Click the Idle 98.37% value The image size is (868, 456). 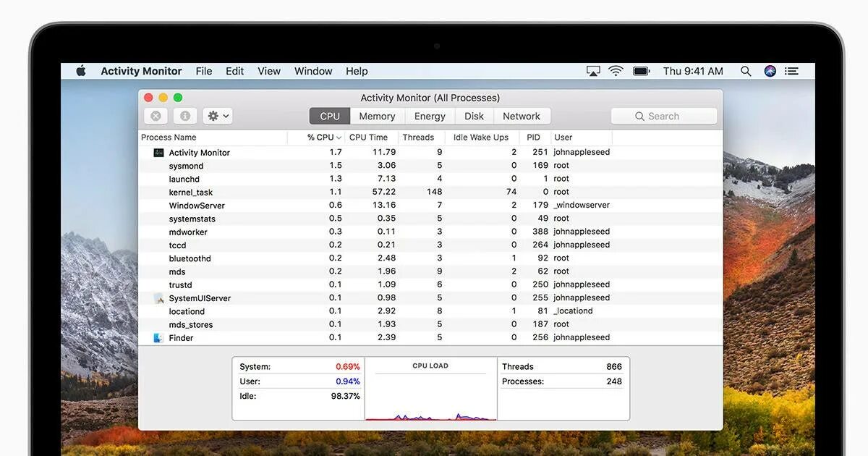[x=345, y=396]
